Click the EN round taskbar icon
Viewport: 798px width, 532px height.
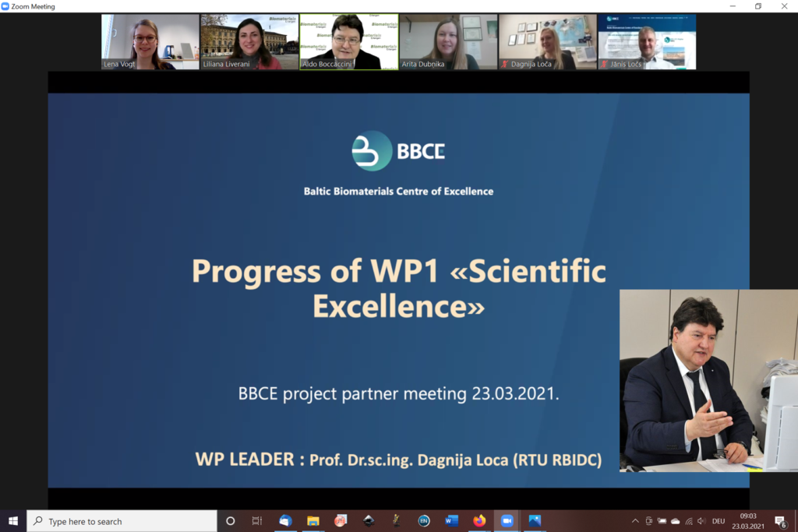tap(423, 521)
